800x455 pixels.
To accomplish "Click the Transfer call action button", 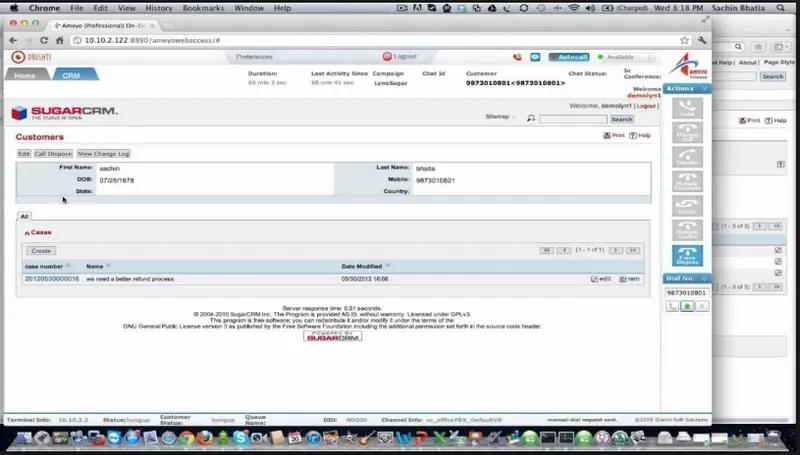I will [x=687, y=157].
